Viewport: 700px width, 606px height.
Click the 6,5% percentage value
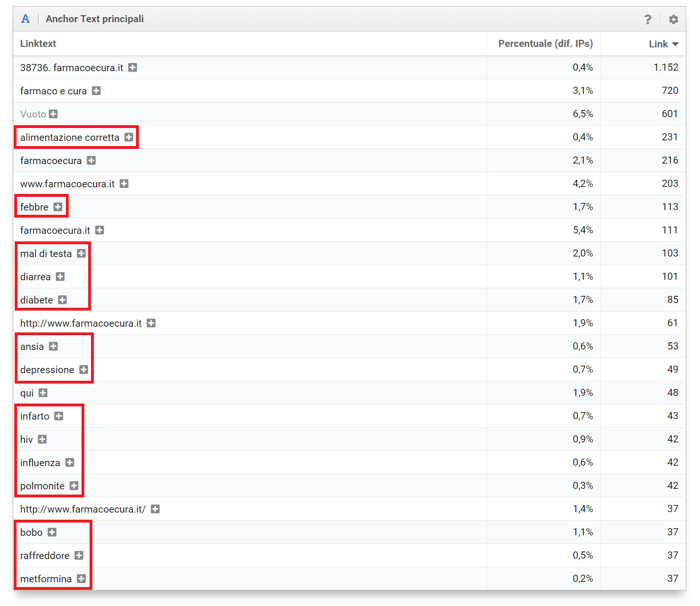pos(583,114)
